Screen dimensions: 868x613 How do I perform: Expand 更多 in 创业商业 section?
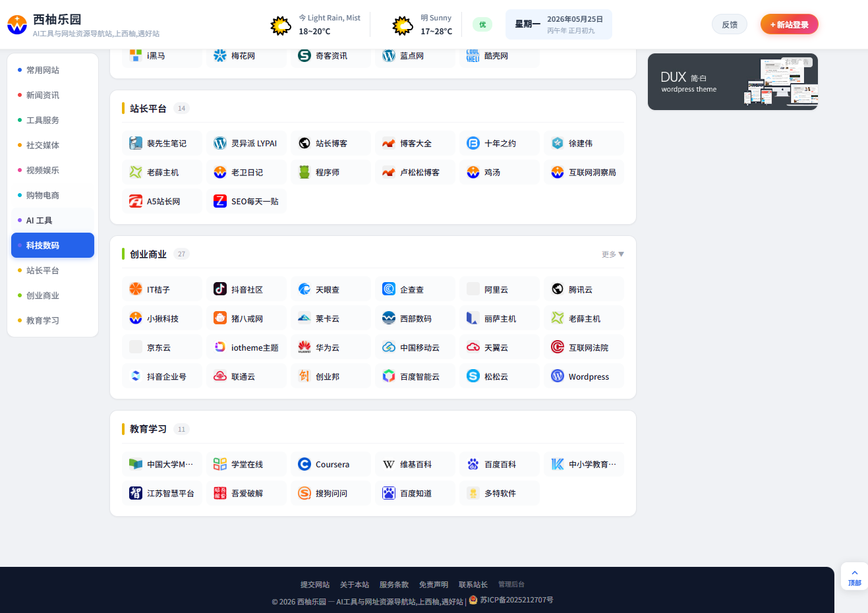[x=612, y=254]
